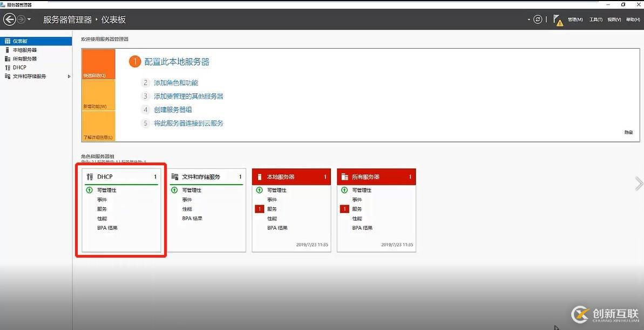Select 仪表板 in the left sidebar

click(36, 41)
